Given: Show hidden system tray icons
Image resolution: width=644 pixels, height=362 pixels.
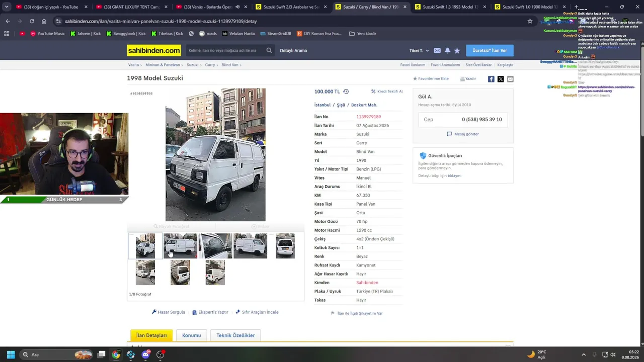Looking at the screenshot, I should tap(584, 354).
